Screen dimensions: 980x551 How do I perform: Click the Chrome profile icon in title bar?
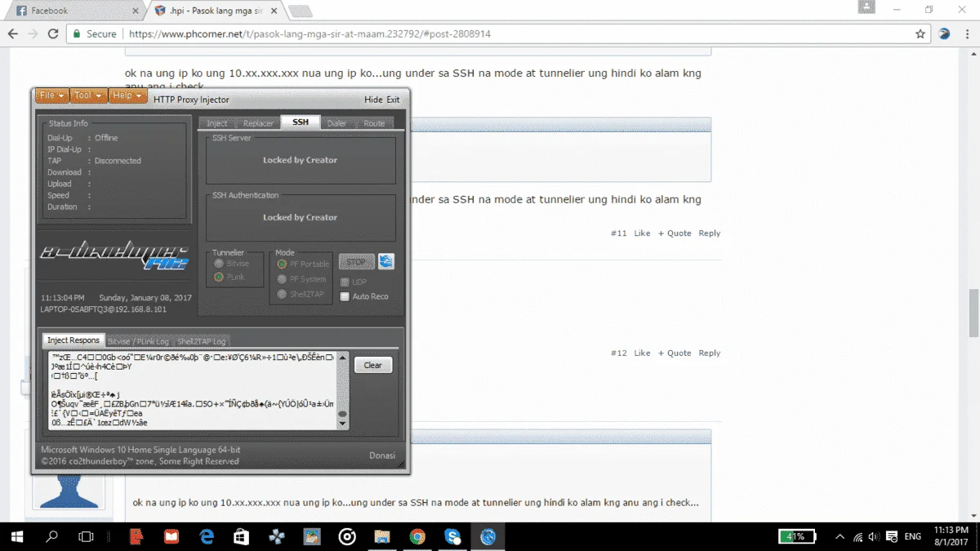pos(866,7)
